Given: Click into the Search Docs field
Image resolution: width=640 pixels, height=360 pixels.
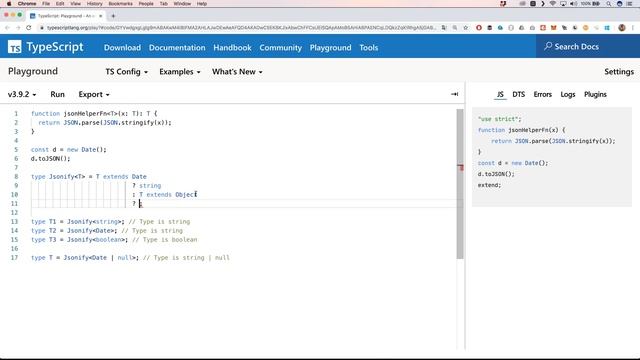Looking at the screenshot, I should [x=588, y=46].
